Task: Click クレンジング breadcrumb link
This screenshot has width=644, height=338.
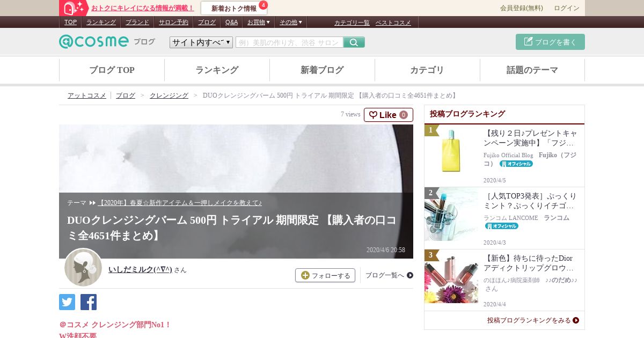Action: coord(169,95)
